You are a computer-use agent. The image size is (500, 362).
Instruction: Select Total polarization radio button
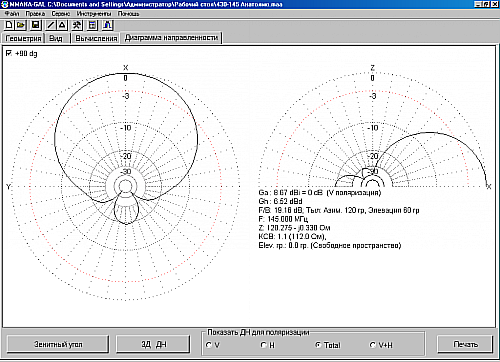(318, 345)
